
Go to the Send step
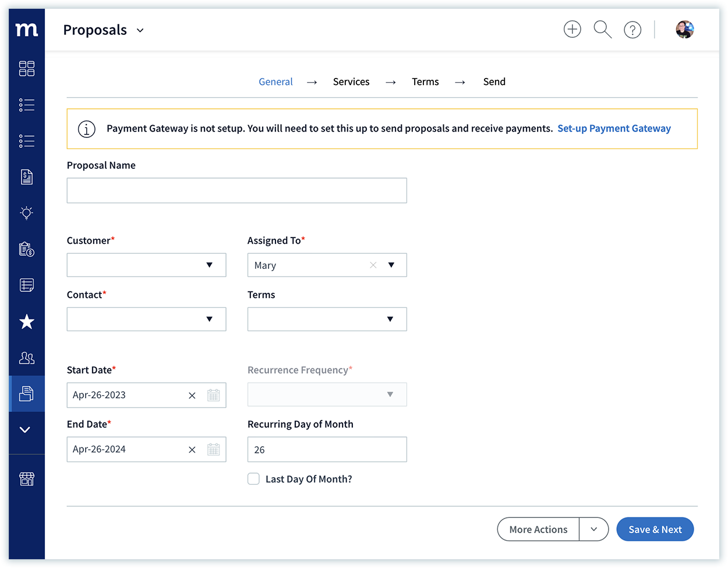click(x=494, y=82)
